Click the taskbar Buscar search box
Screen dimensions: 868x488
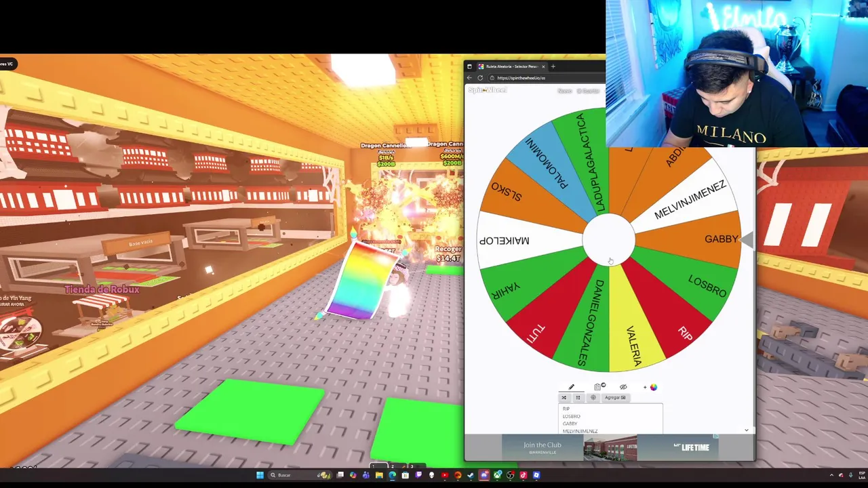coord(300,475)
